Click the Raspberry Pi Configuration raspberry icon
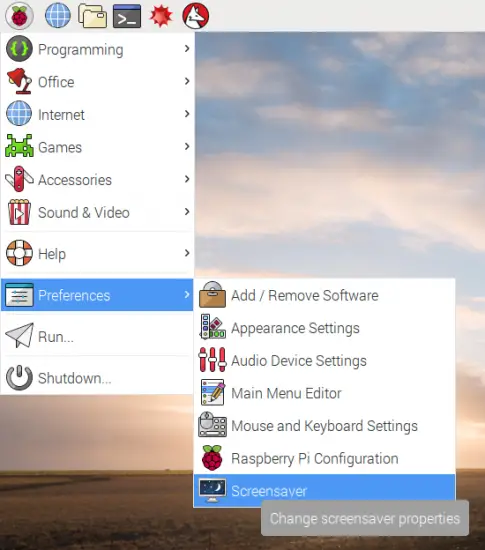485x550 pixels. click(x=212, y=458)
